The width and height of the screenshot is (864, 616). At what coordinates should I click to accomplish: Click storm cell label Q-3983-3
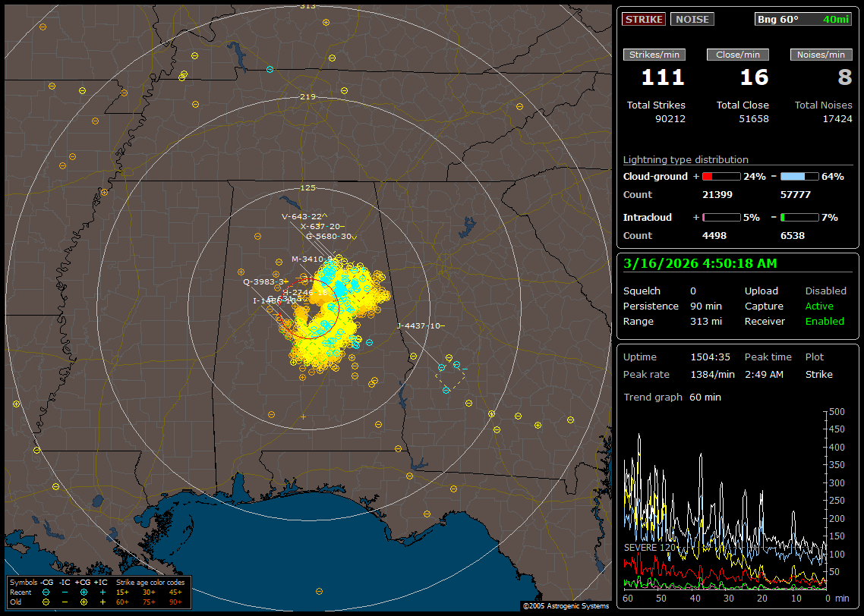[x=263, y=281]
